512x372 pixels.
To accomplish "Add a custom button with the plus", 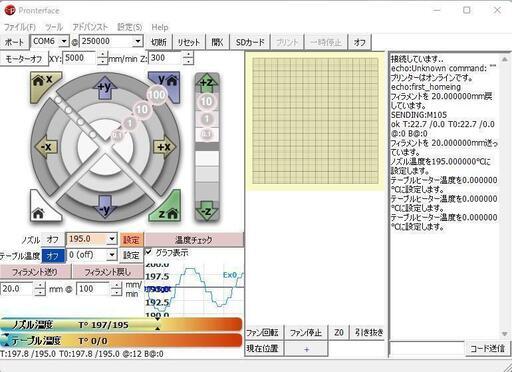I will (x=306, y=349).
